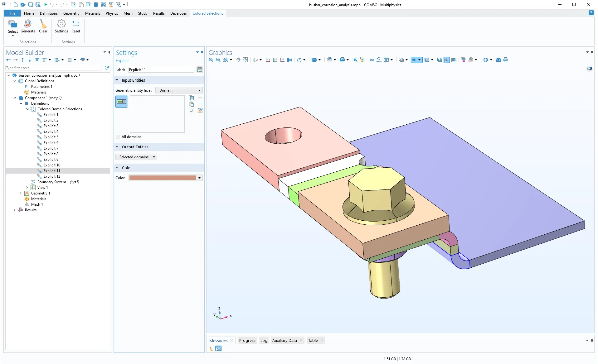
Task: Expand the Geometry 1 tree node
Action: tap(21, 193)
